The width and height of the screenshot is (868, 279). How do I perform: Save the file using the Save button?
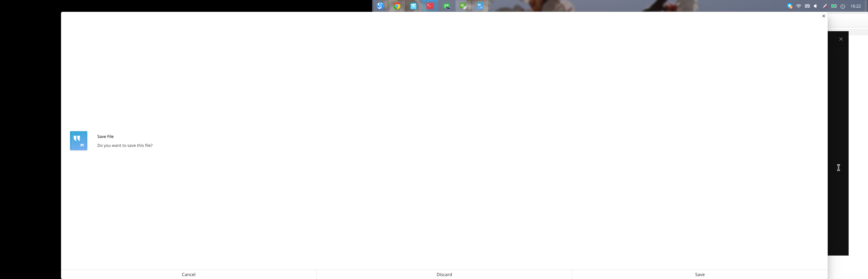tap(700, 274)
